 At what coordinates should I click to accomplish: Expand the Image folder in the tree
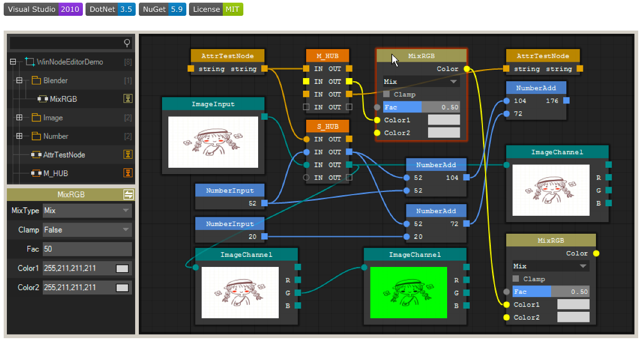pyautogui.click(x=20, y=118)
